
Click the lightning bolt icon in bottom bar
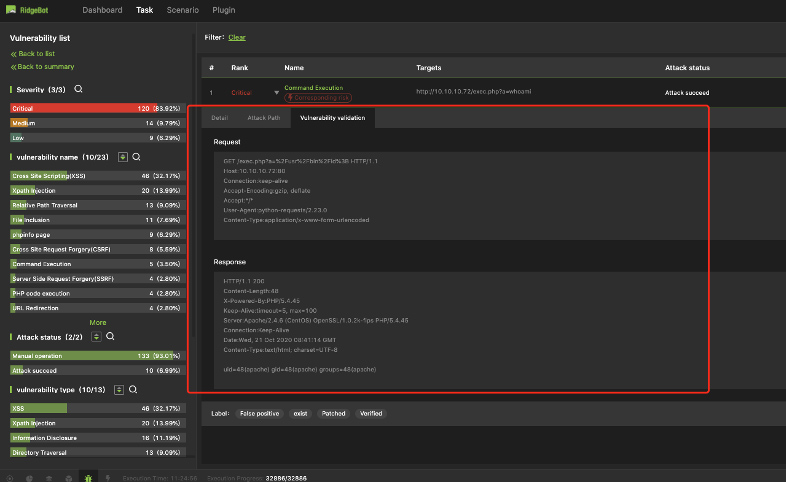[x=107, y=478]
